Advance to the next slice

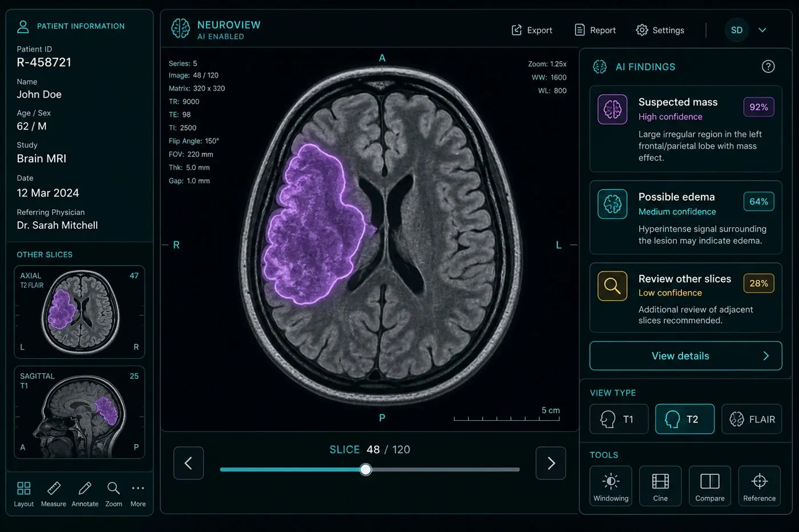pos(551,463)
